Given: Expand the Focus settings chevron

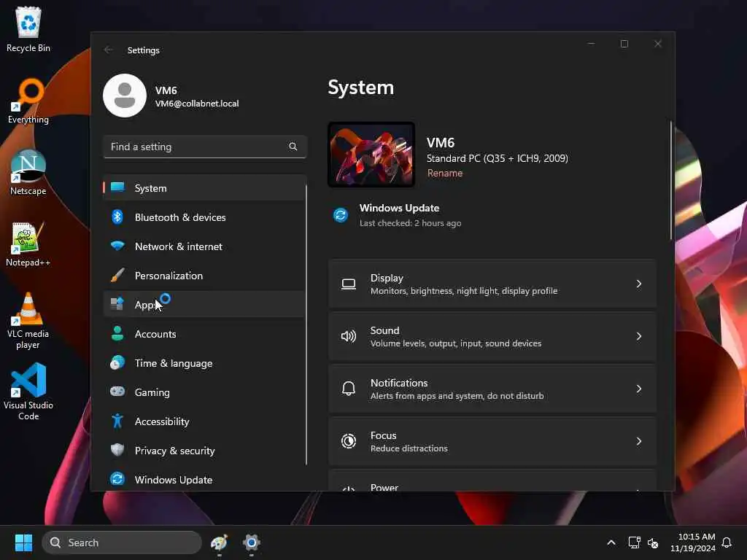Looking at the screenshot, I should click(639, 441).
